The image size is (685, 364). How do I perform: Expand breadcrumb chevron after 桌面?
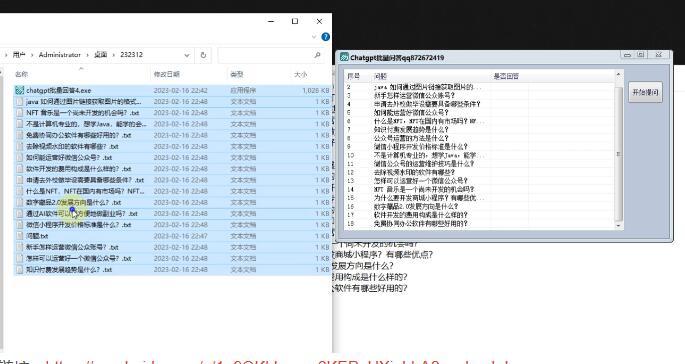(x=114, y=55)
